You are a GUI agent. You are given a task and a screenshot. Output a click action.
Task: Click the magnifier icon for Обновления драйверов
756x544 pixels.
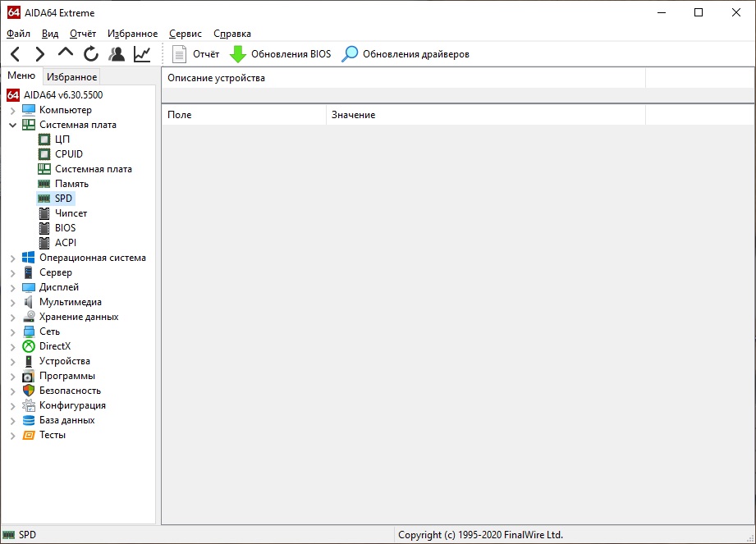point(350,54)
